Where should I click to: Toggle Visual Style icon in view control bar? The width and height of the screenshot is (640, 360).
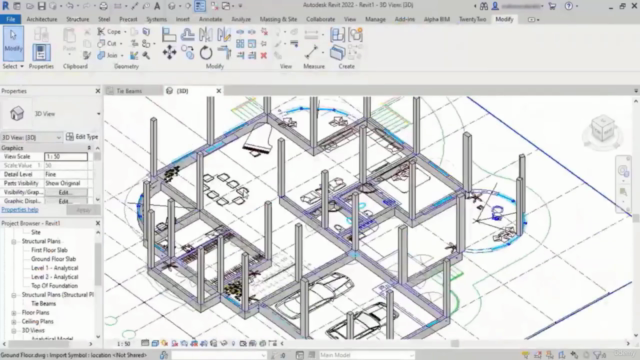point(155,343)
